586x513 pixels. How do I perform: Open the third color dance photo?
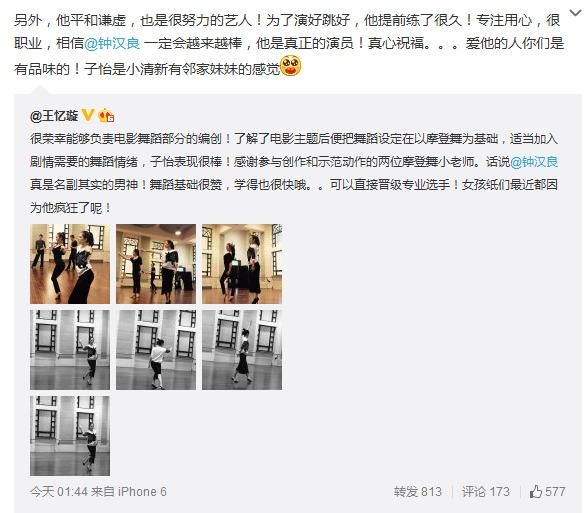point(242,264)
